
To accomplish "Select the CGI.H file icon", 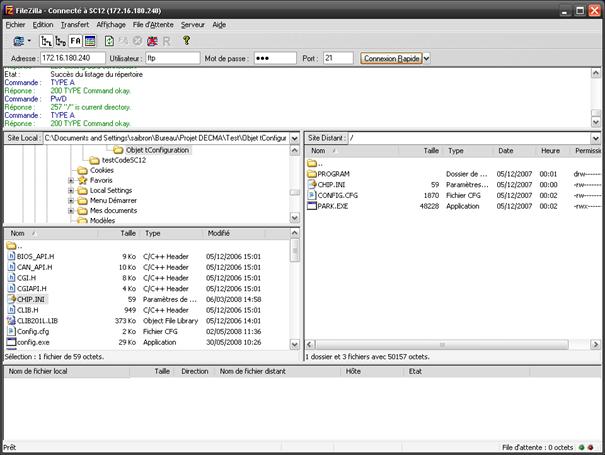I will [x=12, y=278].
